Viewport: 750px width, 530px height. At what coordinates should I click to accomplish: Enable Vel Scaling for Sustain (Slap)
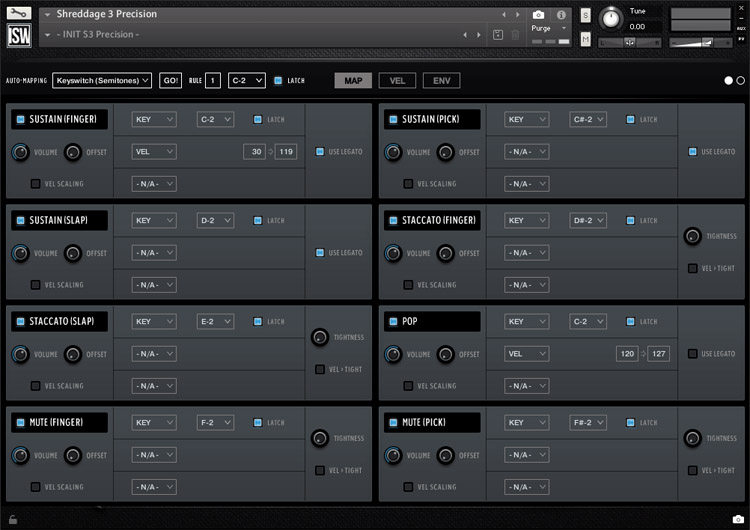(35, 285)
